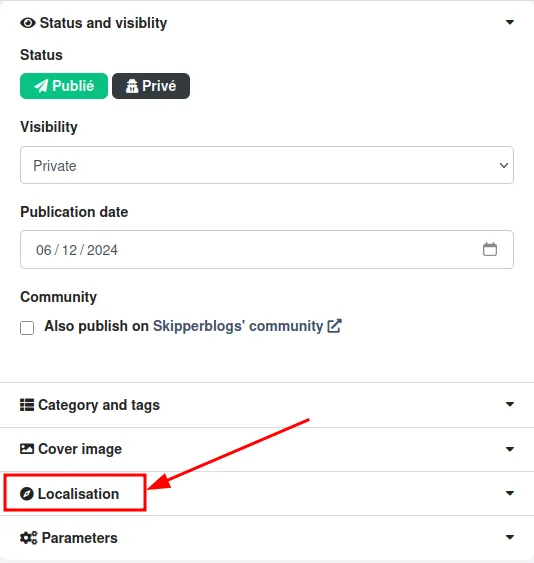Click the paper plane icon on Publié
The image size is (534, 563).
pos(41,86)
